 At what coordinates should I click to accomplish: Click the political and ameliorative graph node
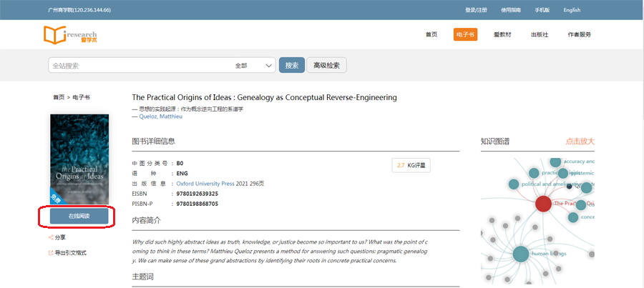point(514,184)
